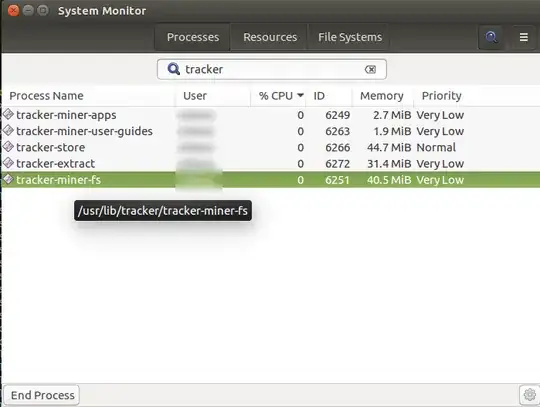Open process properties gear button

click(529, 395)
